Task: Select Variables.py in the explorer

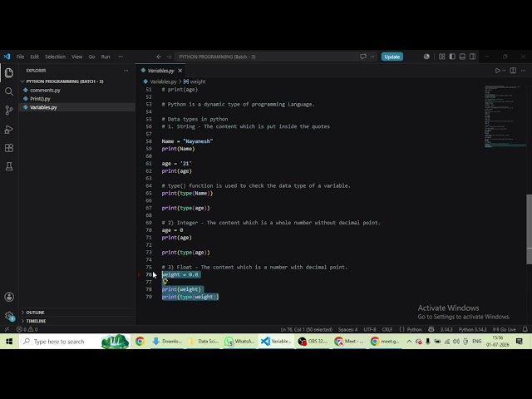Action: 77,107
